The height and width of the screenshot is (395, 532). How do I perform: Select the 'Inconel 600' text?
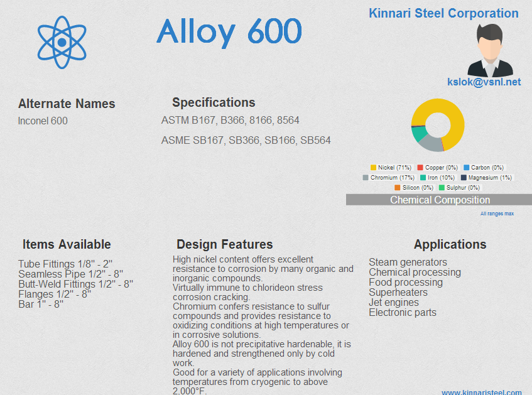43,121
